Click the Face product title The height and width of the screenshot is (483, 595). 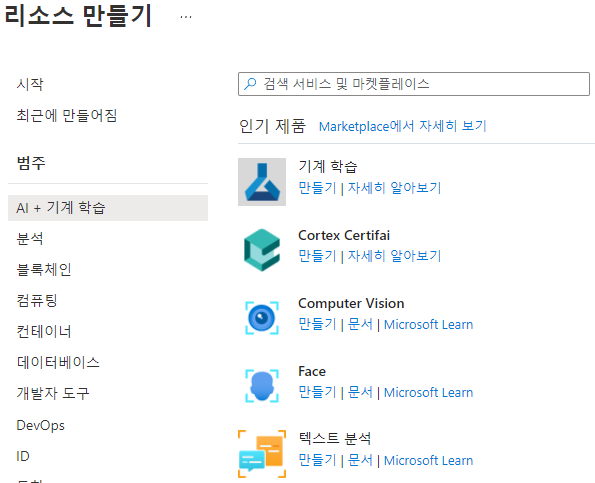click(312, 371)
